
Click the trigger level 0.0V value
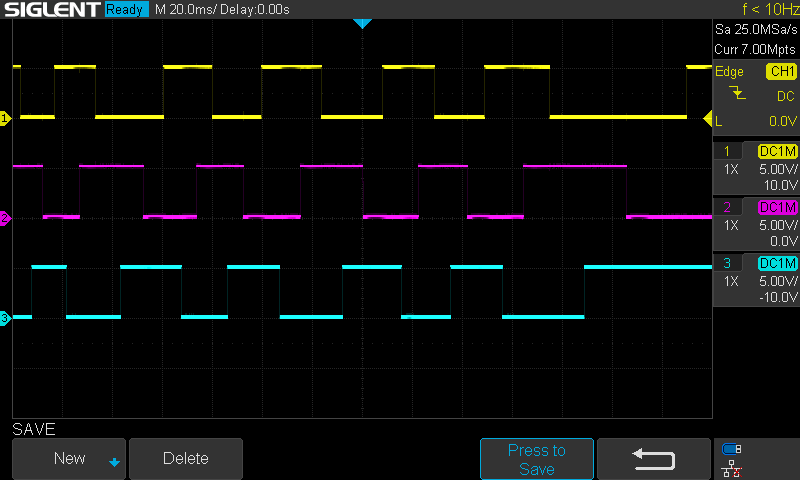coord(783,121)
